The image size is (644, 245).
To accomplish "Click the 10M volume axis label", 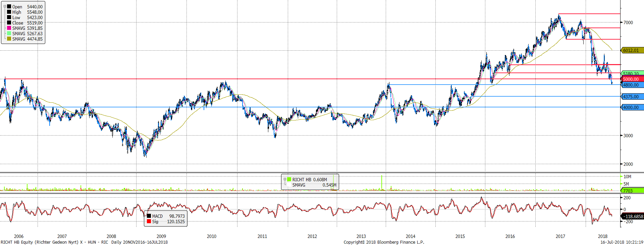I will coord(627,177).
